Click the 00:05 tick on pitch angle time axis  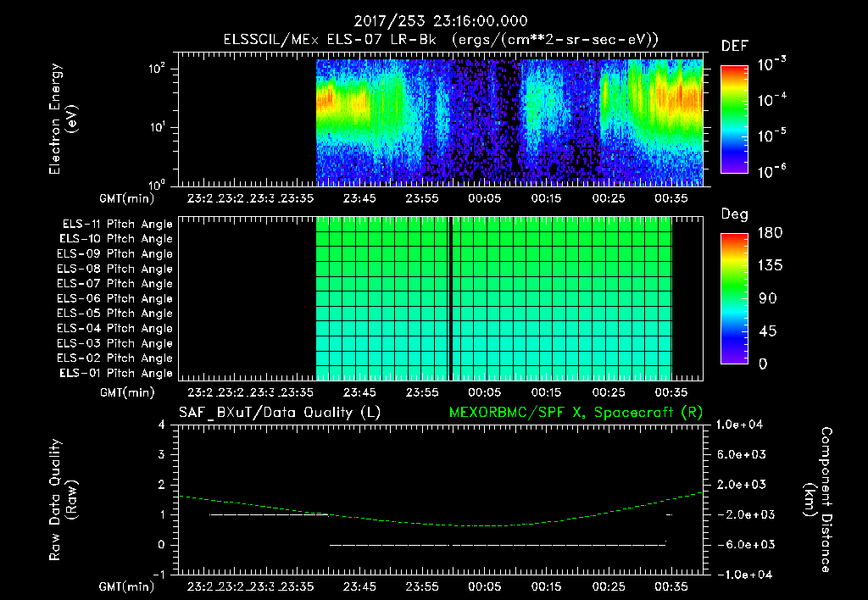pos(484,392)
